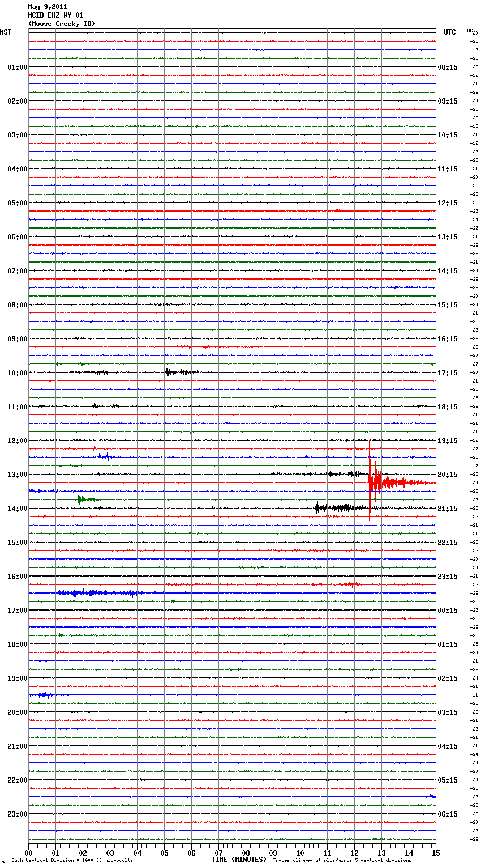Select the 04:15 UTC time label
481x868 pixels.
coord(448,746)
